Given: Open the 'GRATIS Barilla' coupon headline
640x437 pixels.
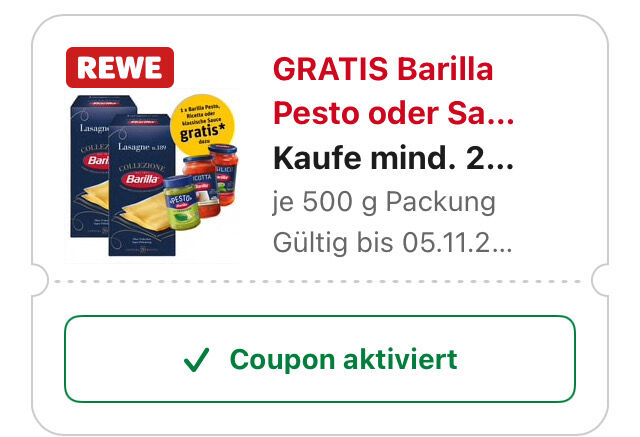Looking at the screenshot, I should [x=383, y=69].
